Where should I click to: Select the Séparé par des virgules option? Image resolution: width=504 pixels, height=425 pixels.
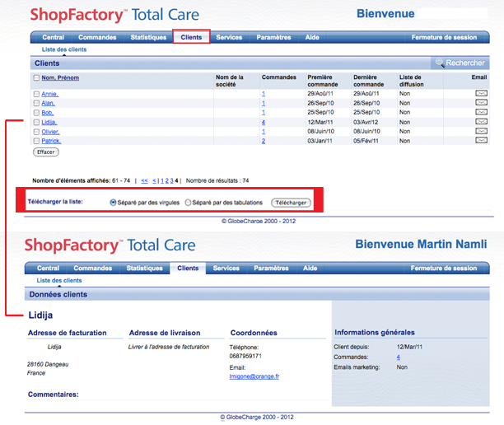(114, 202)
